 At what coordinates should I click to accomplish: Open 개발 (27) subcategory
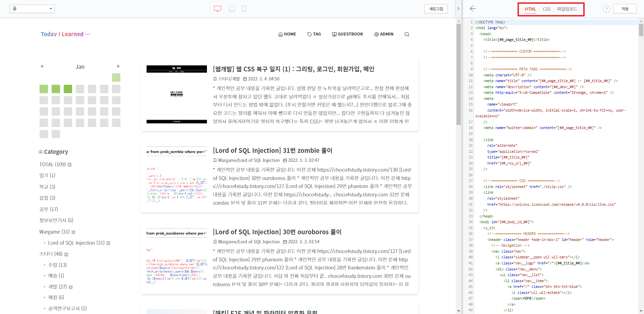pyautogui.click(x=57, y=287)
